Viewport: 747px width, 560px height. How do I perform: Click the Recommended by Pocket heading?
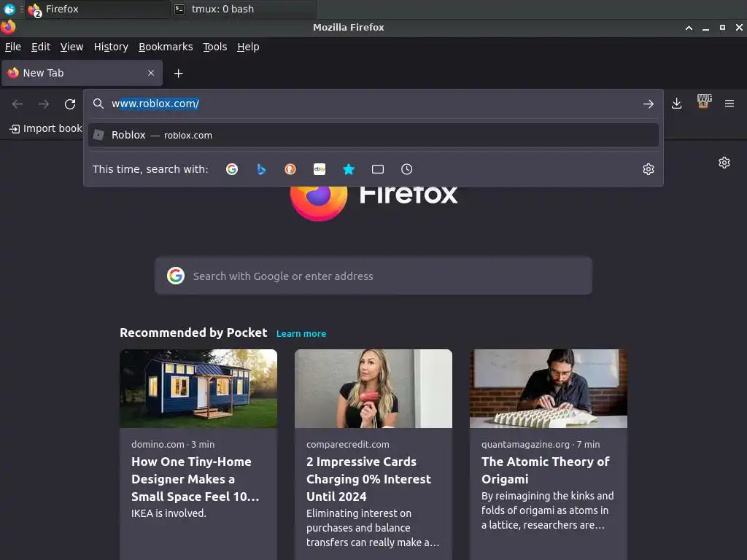[x=193, y=332]
